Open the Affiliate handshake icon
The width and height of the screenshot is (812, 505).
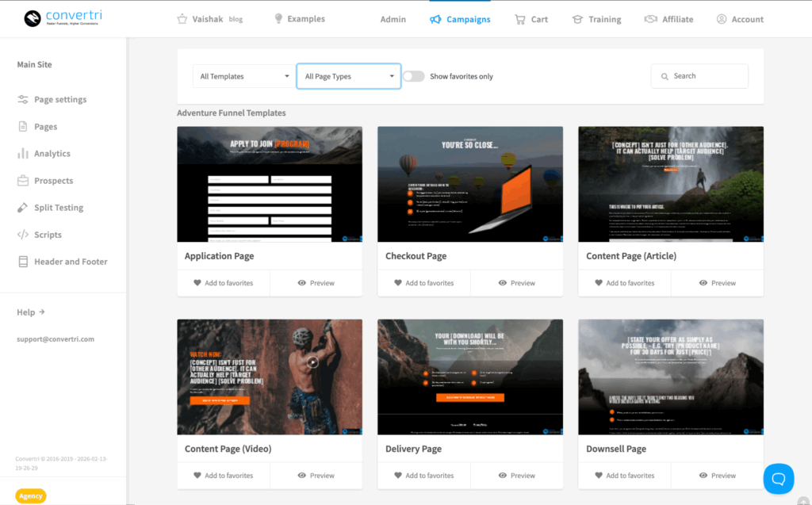click(650, 19)
